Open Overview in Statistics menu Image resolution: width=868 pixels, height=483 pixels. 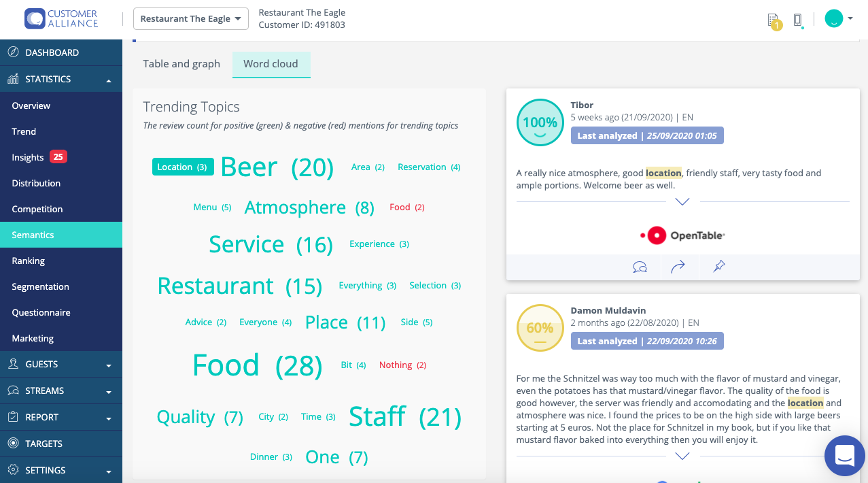(x=61, y=105)
